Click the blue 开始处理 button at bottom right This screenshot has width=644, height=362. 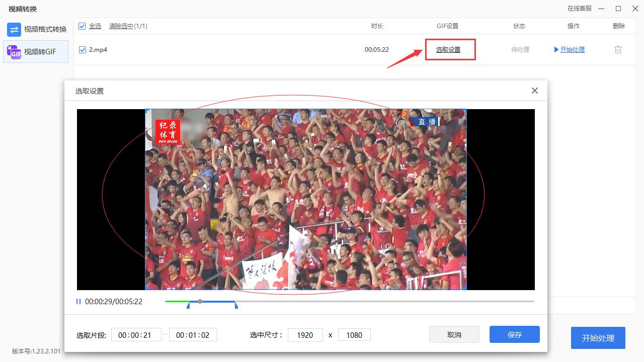[x=598, y=338]
